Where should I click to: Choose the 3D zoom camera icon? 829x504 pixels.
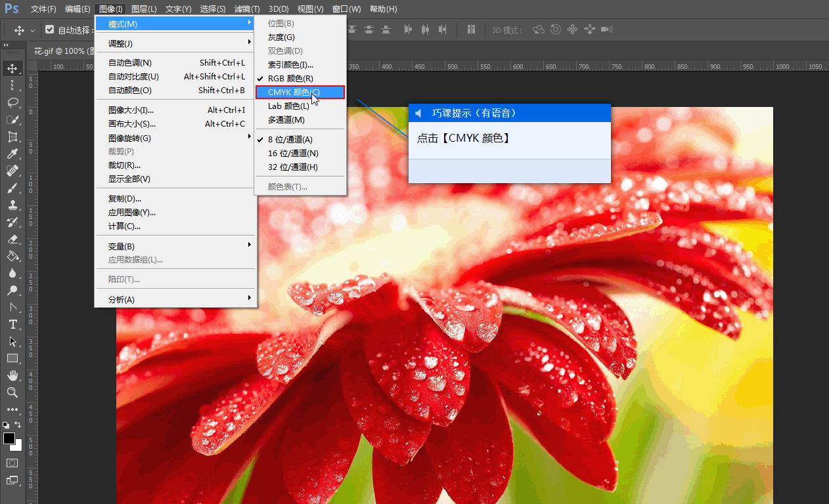(606, 30)
